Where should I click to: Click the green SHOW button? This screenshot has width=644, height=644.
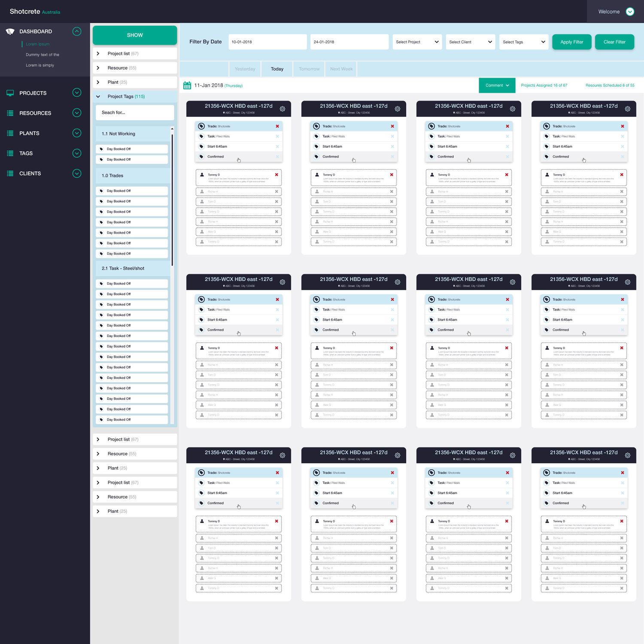coord(135,35)
